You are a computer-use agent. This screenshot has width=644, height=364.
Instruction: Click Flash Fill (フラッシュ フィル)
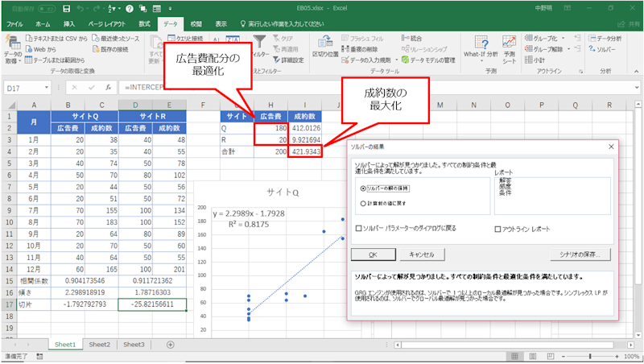tap(362, 39)
